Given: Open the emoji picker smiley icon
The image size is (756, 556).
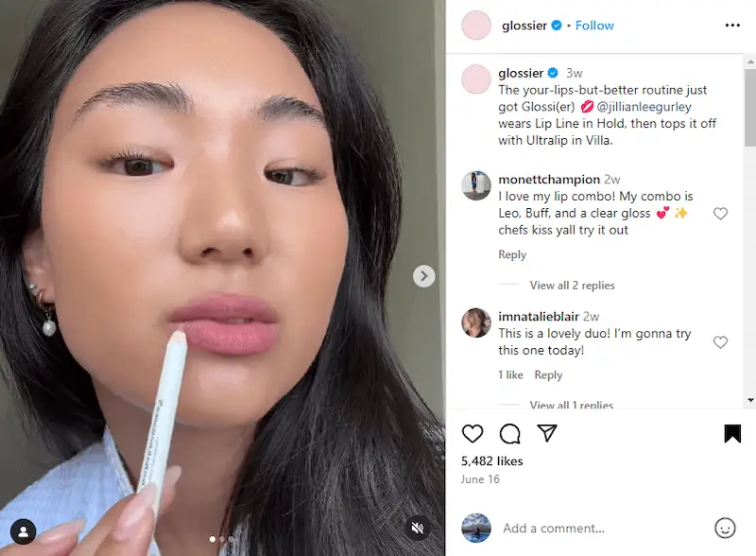Looking at the screenshot, I should pyautogui.click(x=725, y=528).
